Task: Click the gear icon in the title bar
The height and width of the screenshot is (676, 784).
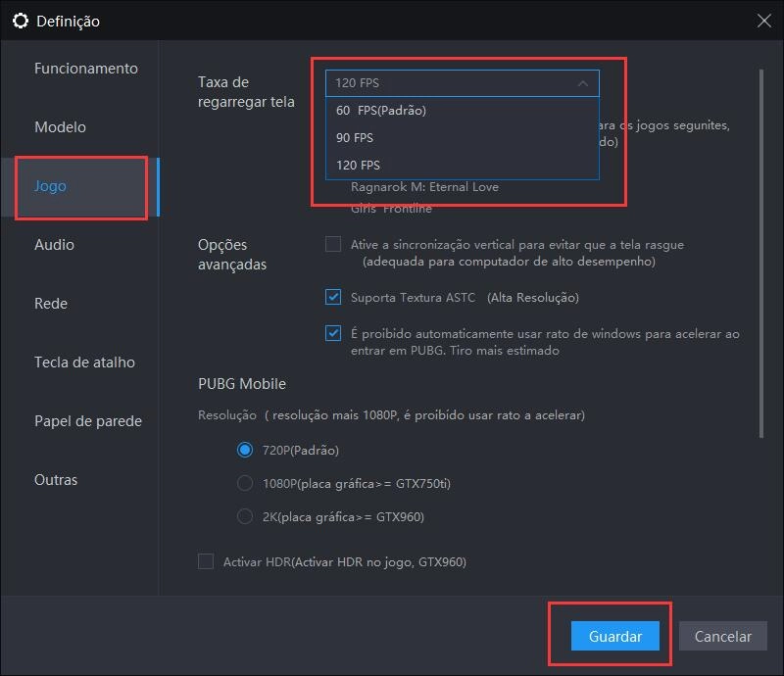Action: click(22, 20)
